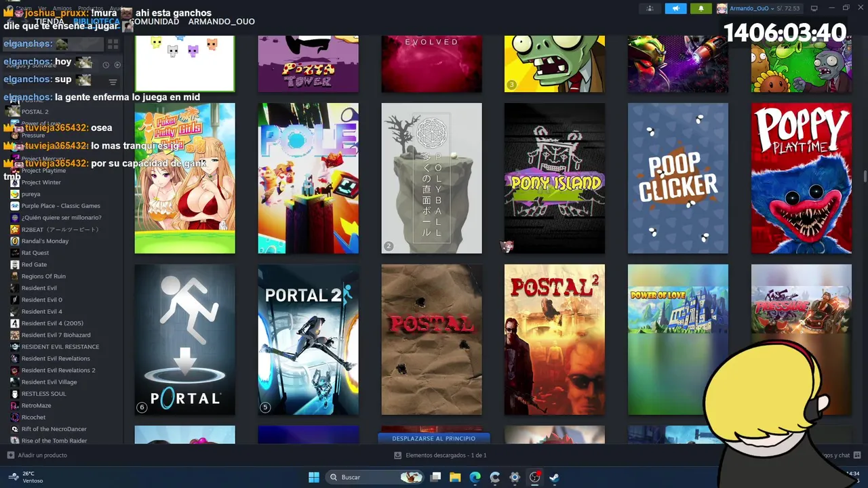Select the Power of Love game cover
This screenshot has width=868, height=488.
(678, 340)
